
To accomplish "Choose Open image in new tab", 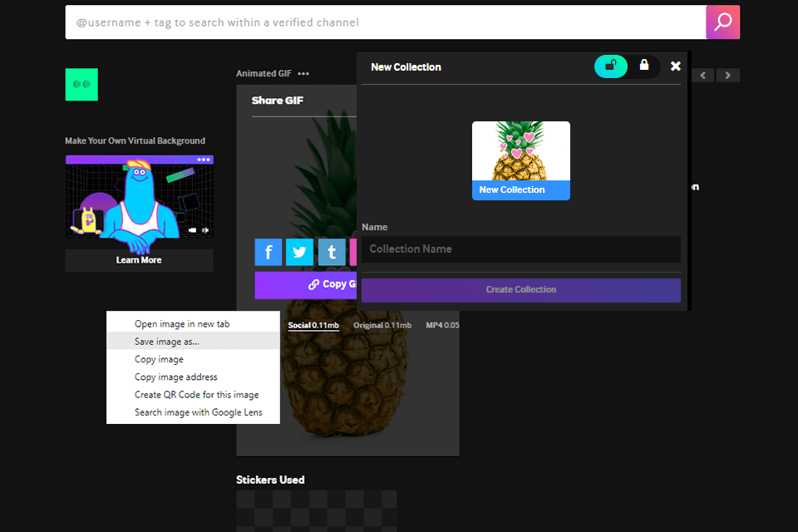I will 193,324.
